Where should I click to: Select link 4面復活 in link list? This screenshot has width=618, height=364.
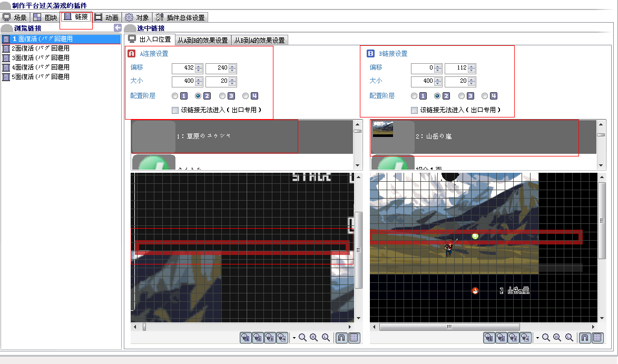[61, 67]
